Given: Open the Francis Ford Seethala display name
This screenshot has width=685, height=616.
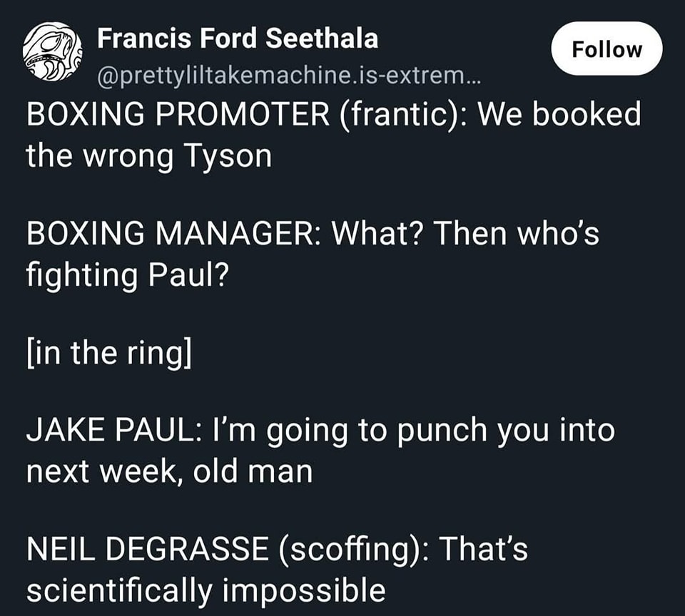Looking at the screenshot, I should click(237, 38).
